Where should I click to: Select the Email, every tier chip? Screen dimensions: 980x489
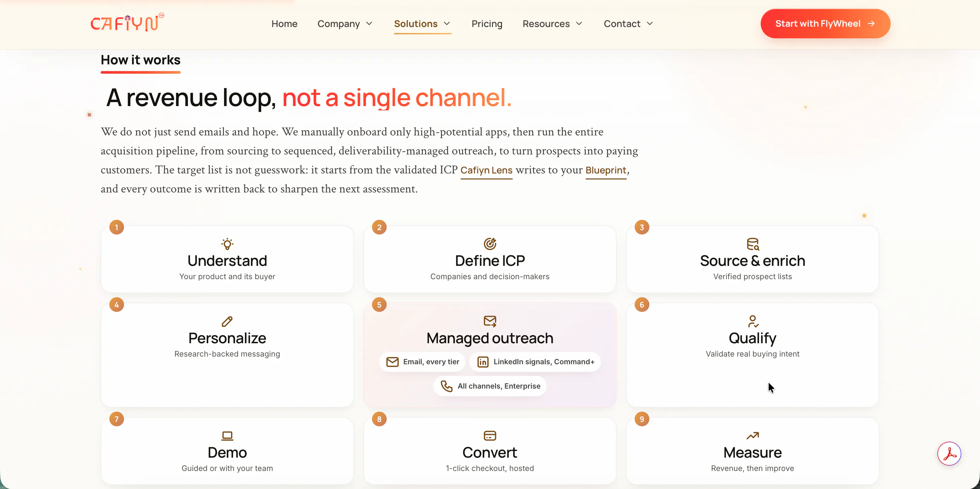422,362
